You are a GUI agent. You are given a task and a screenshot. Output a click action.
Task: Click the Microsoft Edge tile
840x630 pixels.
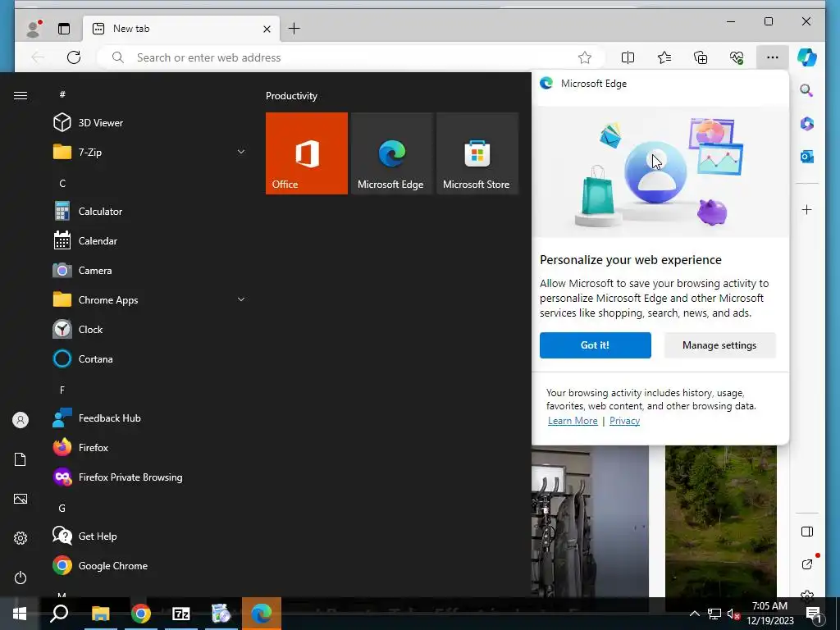(391, 153)
